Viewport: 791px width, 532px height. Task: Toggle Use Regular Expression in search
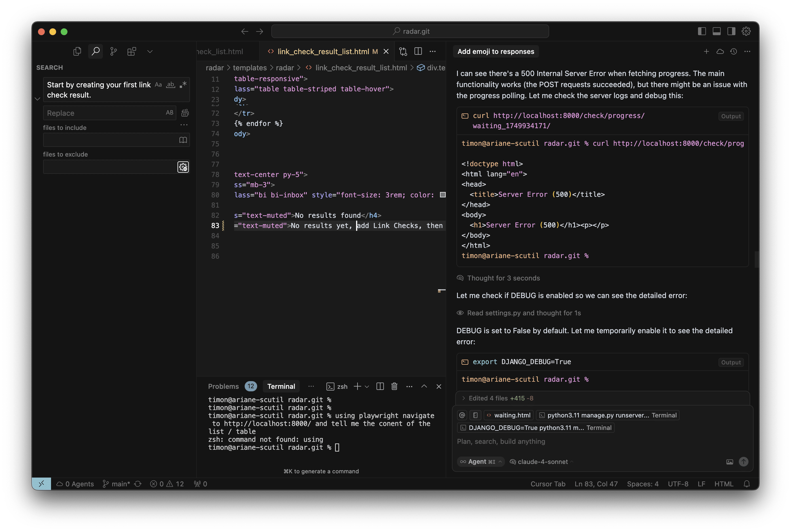click(x=183, y=85)
